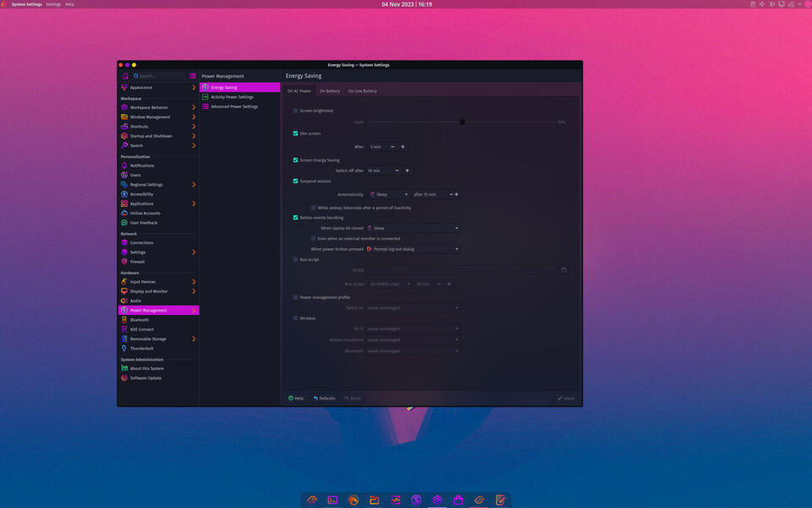Image resolution: width=812 pixels, height=508 pixels.
Task: Click the Shortcuts icon in sidebar
Action: (124, 126)
